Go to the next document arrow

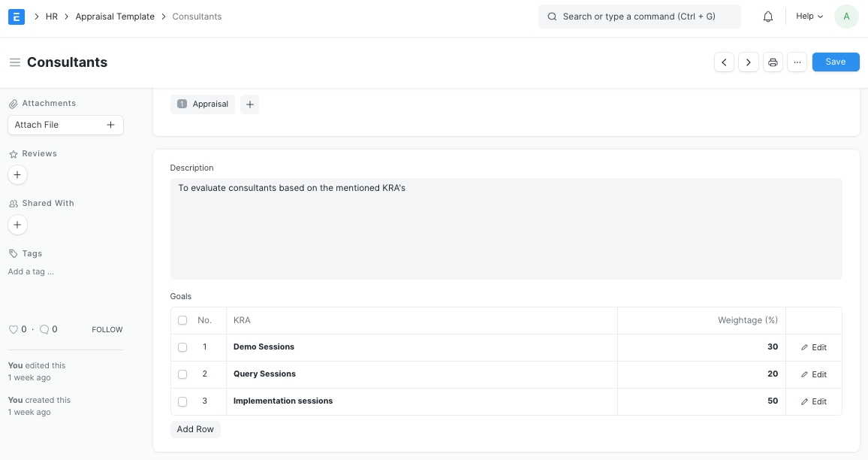point(748,62)
